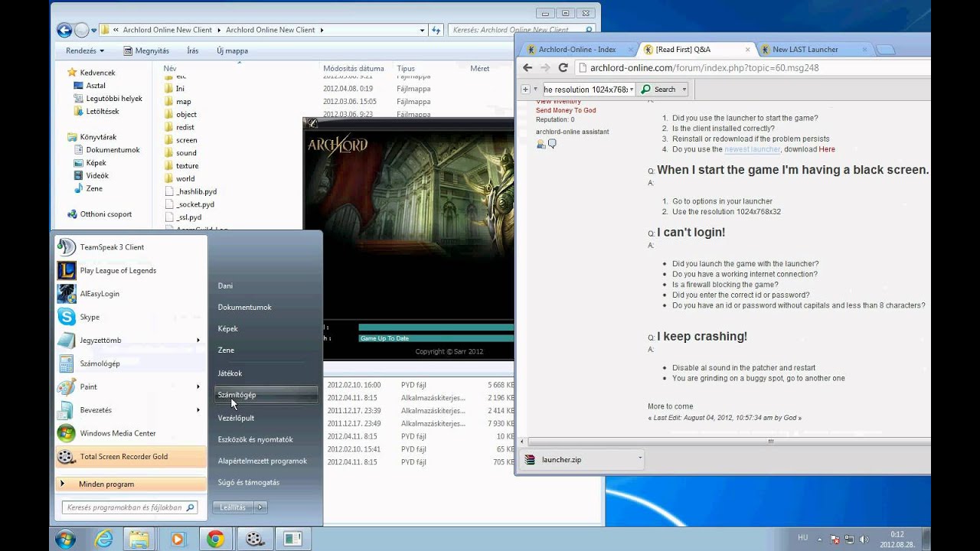Select Asztal in Explorer favorites
Image resolution: width=980 pixels, height=551 pixels.
[96, 86]
